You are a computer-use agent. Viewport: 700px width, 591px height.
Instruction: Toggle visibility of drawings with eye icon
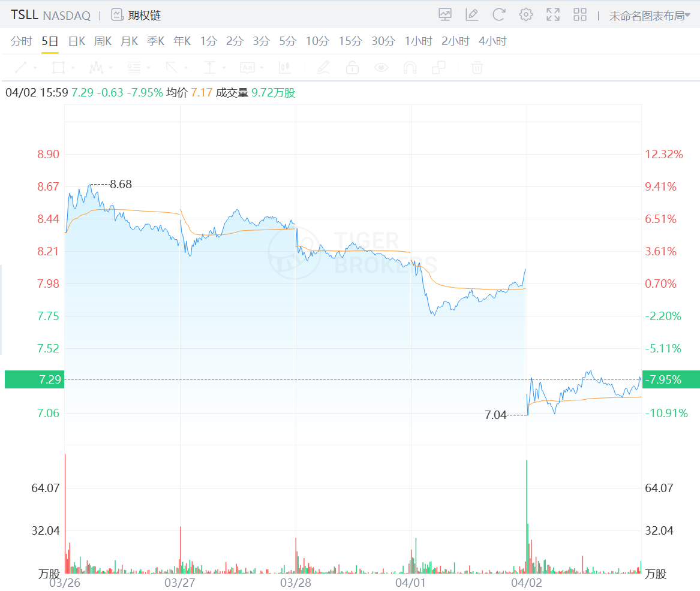[381, 68]
